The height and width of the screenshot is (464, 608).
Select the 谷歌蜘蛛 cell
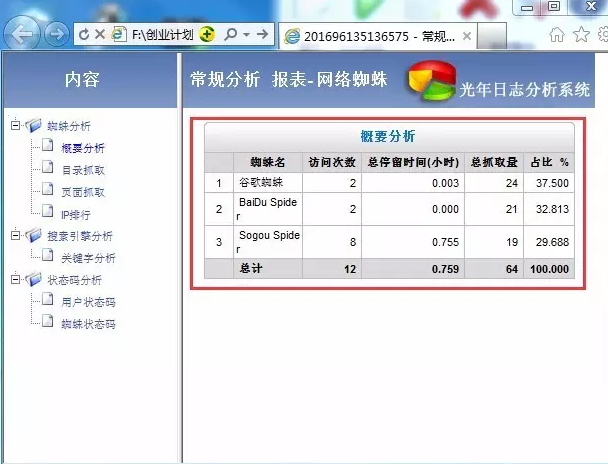[268, 183]
